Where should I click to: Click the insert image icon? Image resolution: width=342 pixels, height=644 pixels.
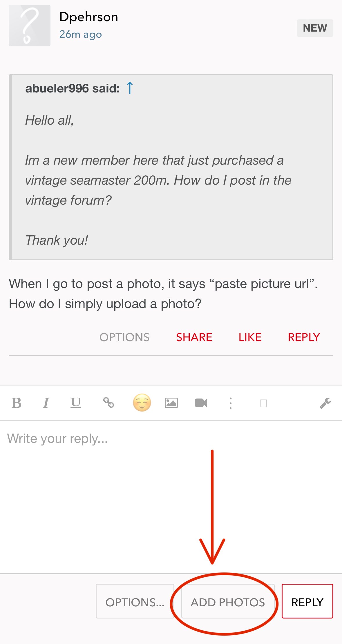tap(171, 403)
